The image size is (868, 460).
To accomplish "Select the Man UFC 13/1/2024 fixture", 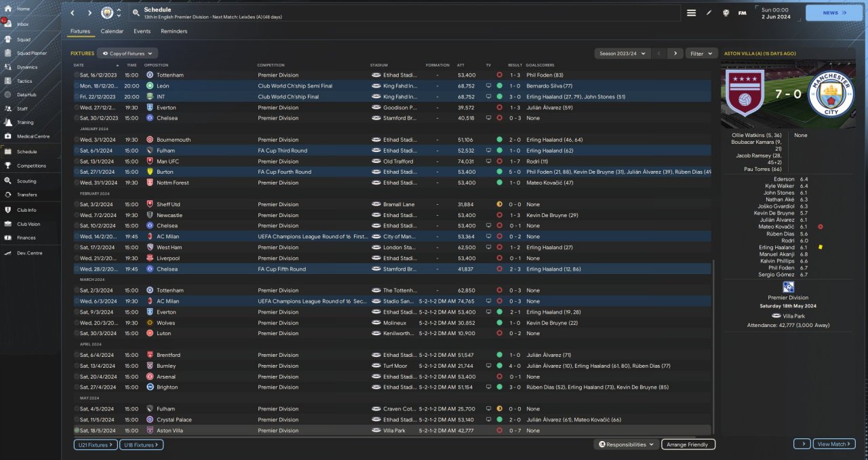I will [392, 161].
